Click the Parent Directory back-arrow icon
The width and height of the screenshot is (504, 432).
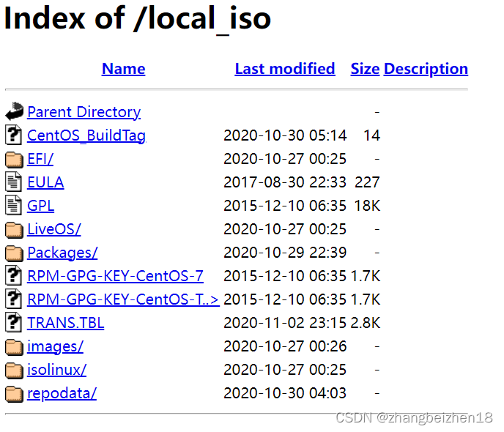click(x=14, y=112)
